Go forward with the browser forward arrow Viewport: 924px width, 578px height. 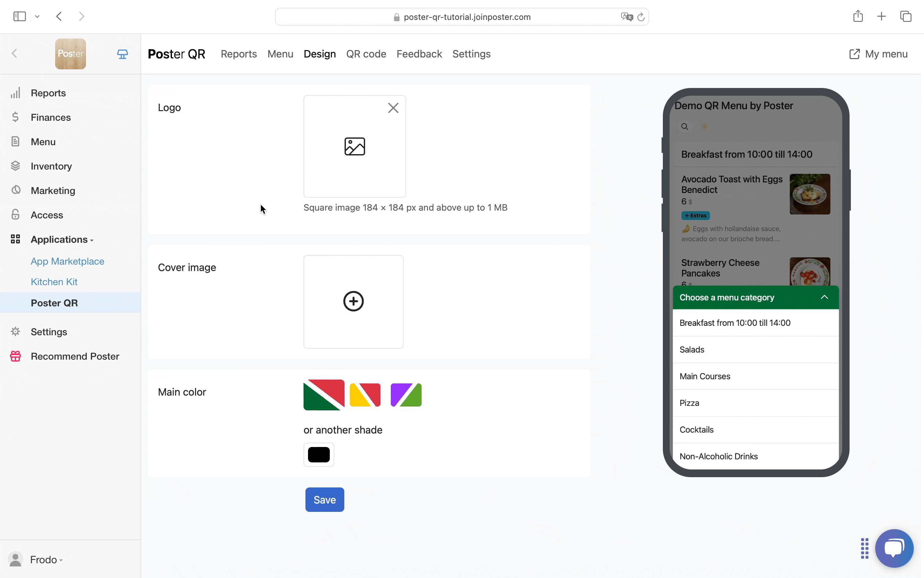point(81,16)
